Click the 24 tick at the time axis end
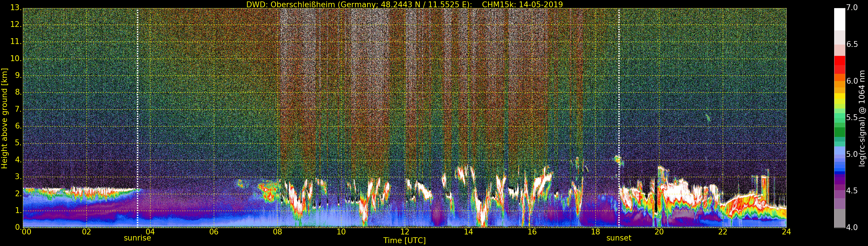The width and height of the screenshot is (868, 246). (786, 232)
